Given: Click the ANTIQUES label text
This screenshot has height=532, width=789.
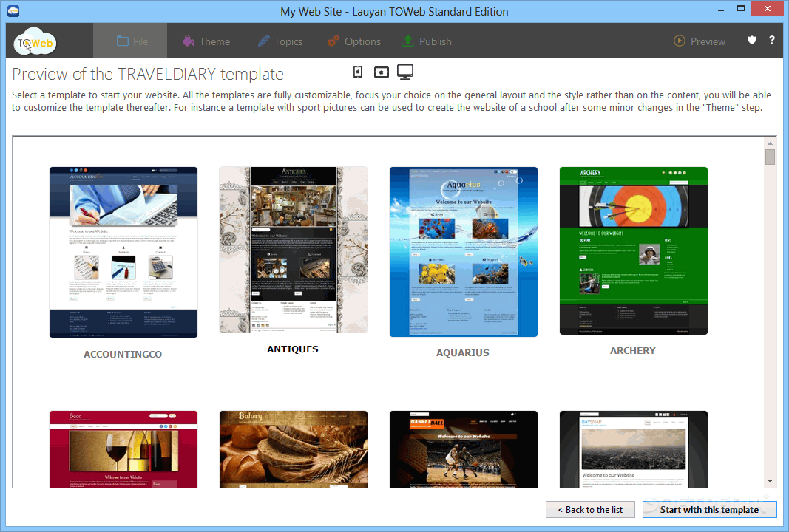Looking at the screenshot, I should coord(293,349).
